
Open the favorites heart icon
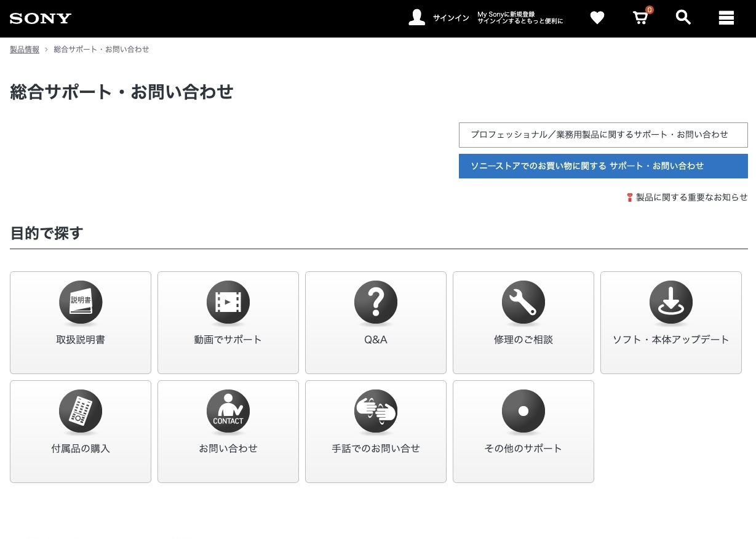click(597, 18)
